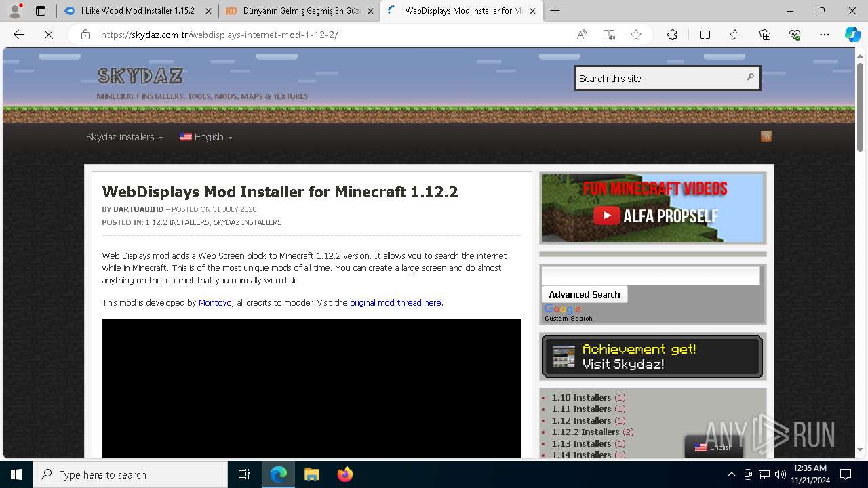Open the 1.12.2 Installers sidebar category

pos(585,432)
